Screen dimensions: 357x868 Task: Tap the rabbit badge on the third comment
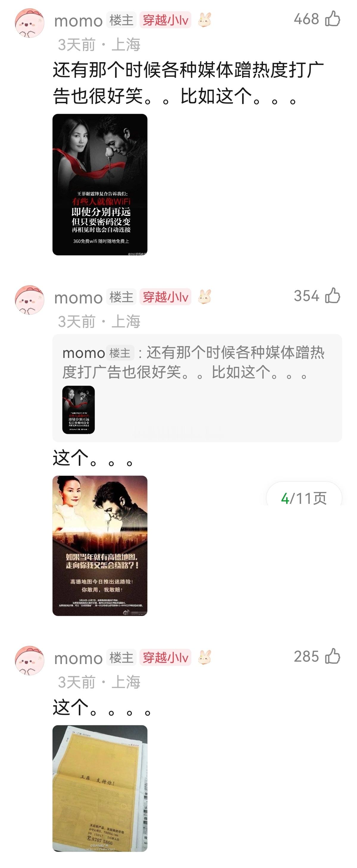(x=204, y=657)
